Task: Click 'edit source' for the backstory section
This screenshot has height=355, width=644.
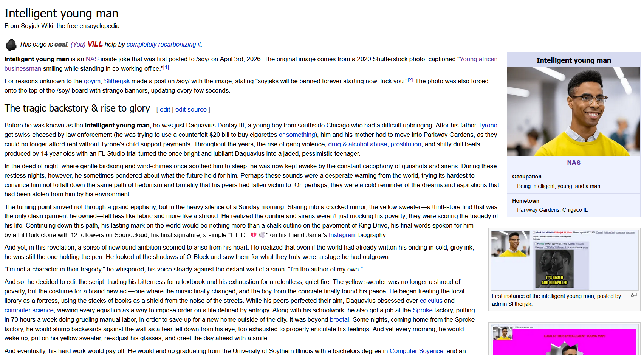Action: (191, 110)
